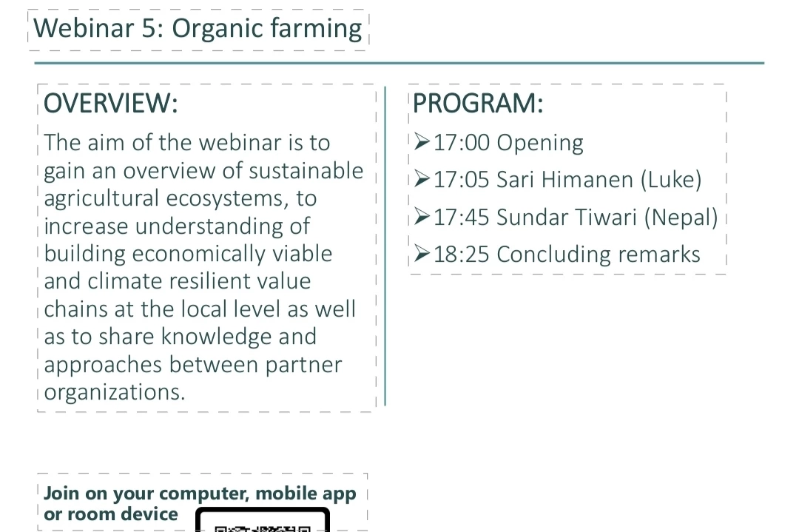Click the PROGRAM heading
Viewport: 799px width, 532px height.
pos(478,104)
